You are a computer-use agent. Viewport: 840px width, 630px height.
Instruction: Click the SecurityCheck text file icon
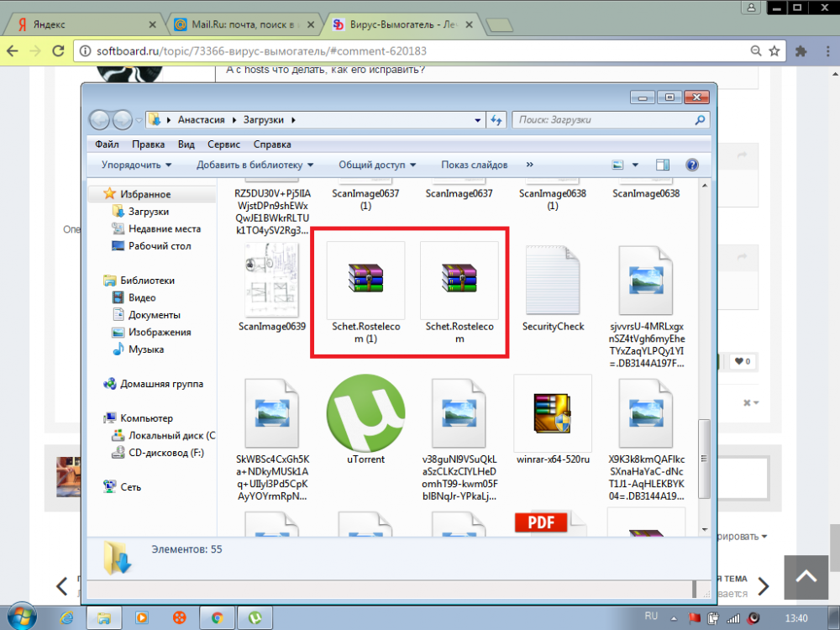(x=552, y=281)
